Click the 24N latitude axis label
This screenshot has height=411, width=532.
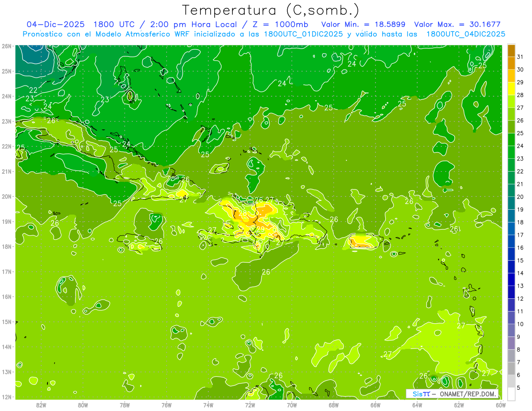point(6,96)
